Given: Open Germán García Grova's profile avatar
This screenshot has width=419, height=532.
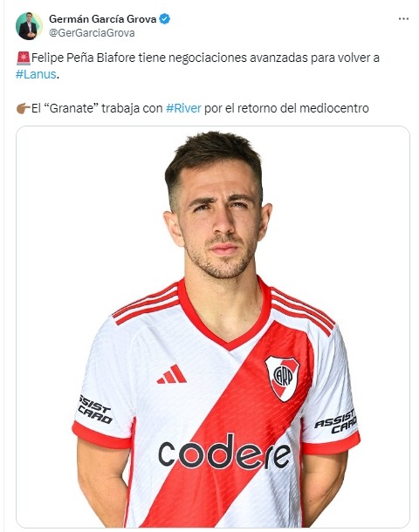Looking at the screenshot, I should pos(29,26).
